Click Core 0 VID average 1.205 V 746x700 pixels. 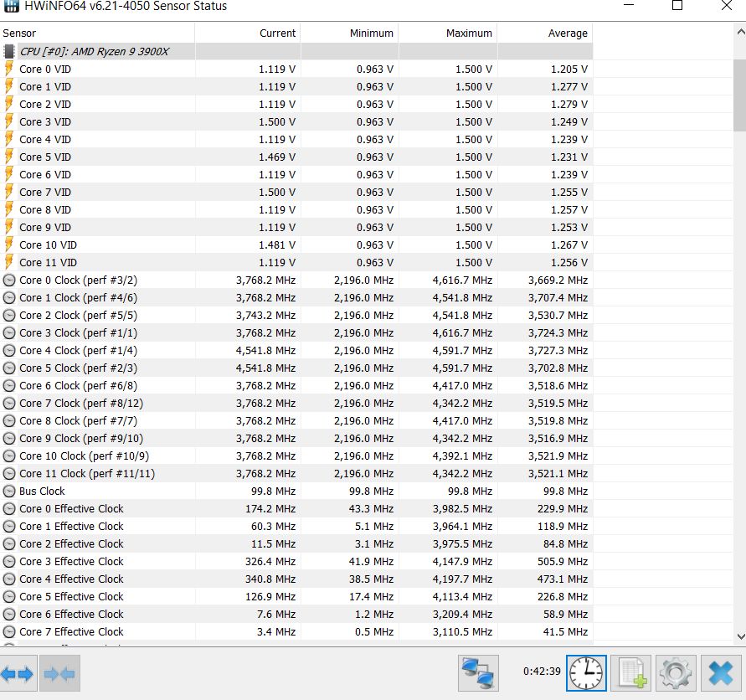pyautogui.click(x=569, y=69)
